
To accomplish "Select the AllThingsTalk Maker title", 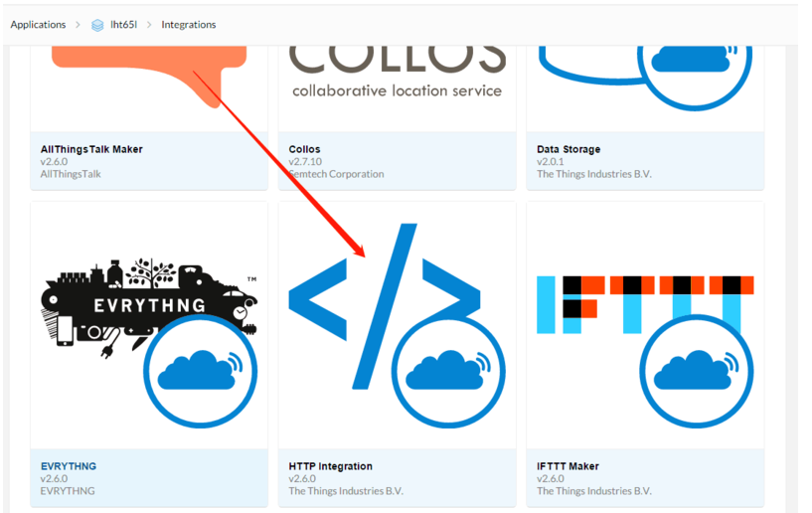I will tap(91, 149).
